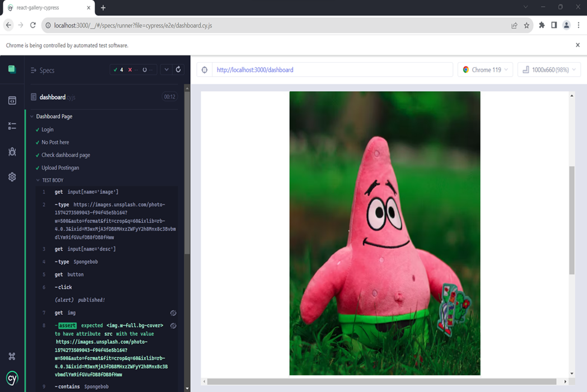
Task: Open Chrome profile avatar
Action: click(566, 25)
